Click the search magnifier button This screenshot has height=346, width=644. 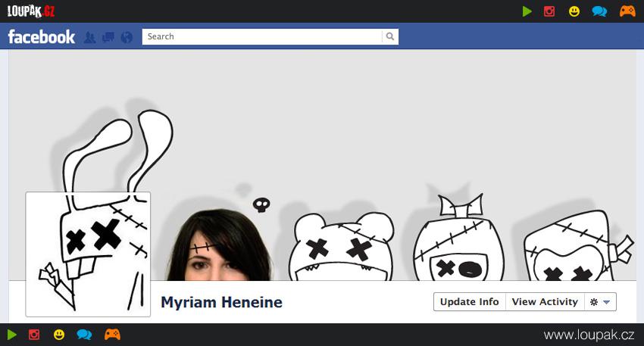[389, 36]
